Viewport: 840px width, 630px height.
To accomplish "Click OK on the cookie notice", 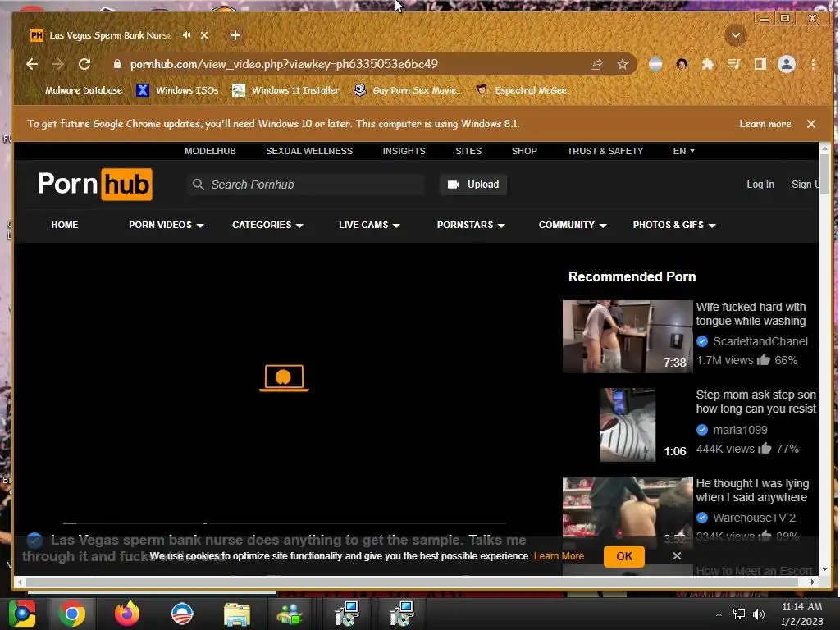I will tap(623, 556).
